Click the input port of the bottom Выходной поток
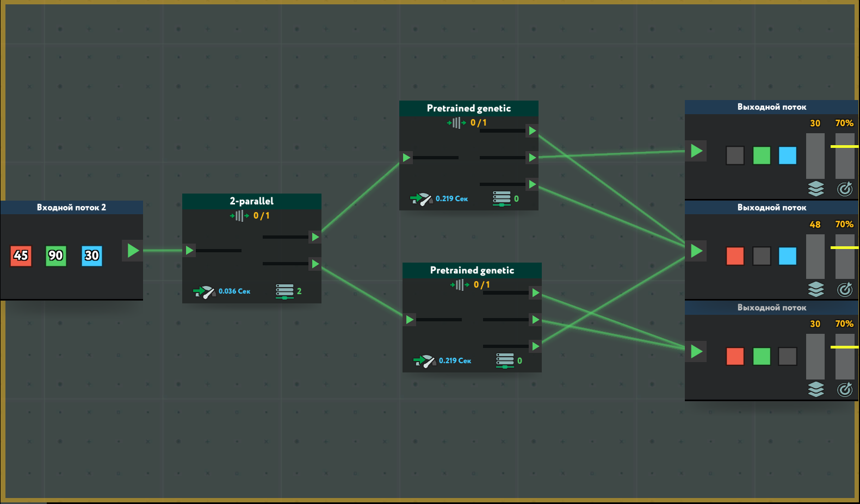This screenshot has width=860, height=504. [696, 351]
